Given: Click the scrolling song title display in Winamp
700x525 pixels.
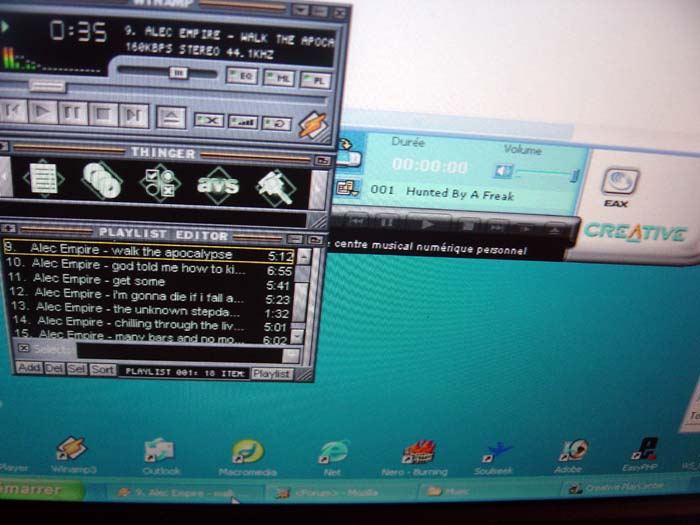Looking at the screenshot, I should pos(229,37).
